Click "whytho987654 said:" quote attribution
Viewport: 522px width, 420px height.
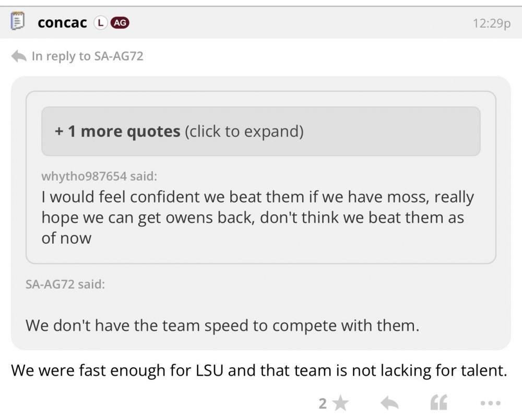click(x=99, y=176)
